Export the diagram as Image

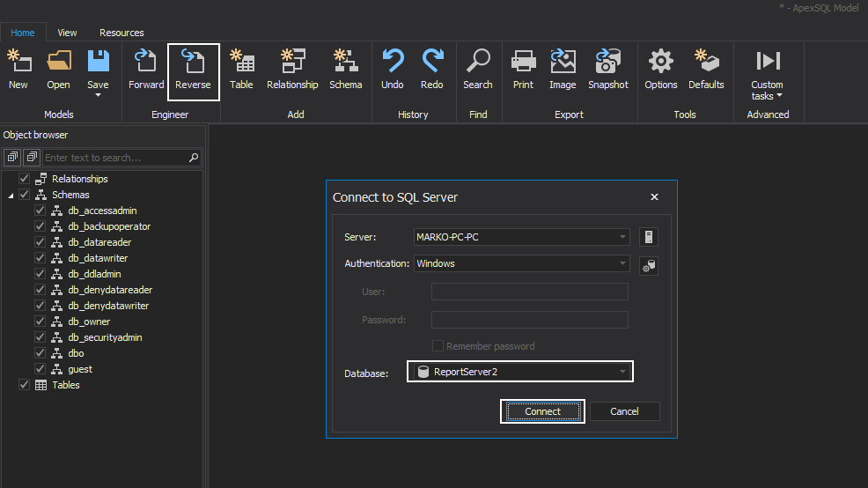pos(563,70)
